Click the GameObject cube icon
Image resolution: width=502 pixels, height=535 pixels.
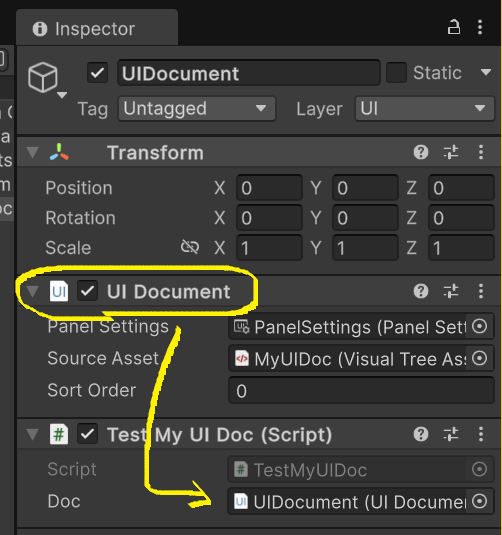pyautogui.click(x=43, y=77)
